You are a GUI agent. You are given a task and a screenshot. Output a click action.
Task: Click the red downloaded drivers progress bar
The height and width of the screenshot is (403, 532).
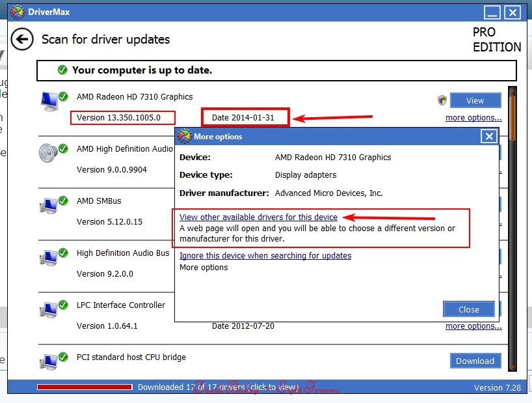pyautogui.click(x=85, y=387)
